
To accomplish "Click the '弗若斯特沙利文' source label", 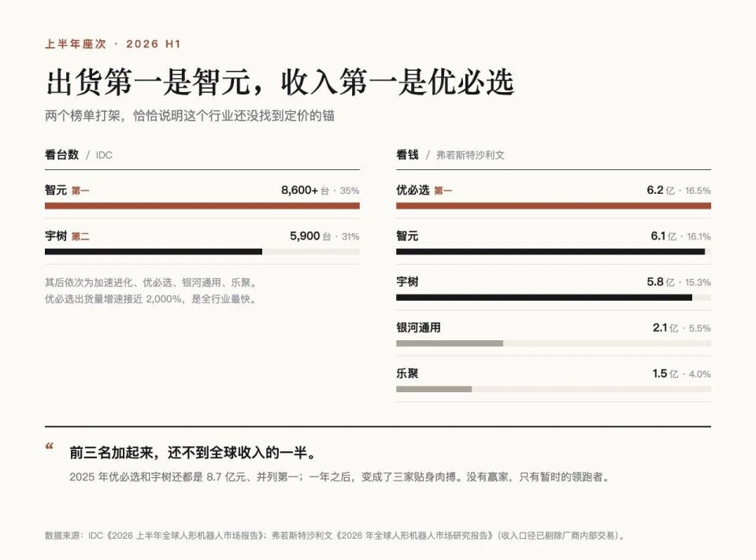I will click(470, 155).
